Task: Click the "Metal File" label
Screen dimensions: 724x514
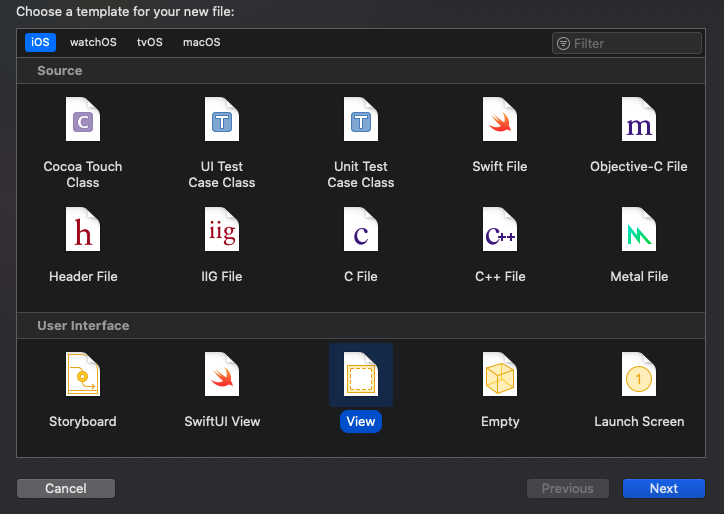Action: pyautogui.click(x=639, y=277)
